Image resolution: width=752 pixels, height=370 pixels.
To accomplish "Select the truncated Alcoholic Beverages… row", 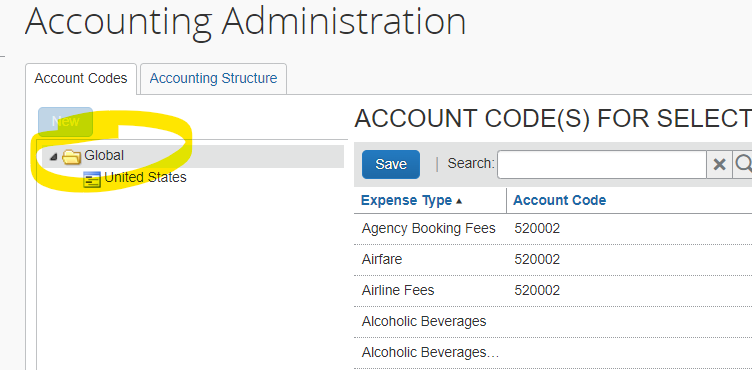I will pyautogui.click(x=553, y=353).
